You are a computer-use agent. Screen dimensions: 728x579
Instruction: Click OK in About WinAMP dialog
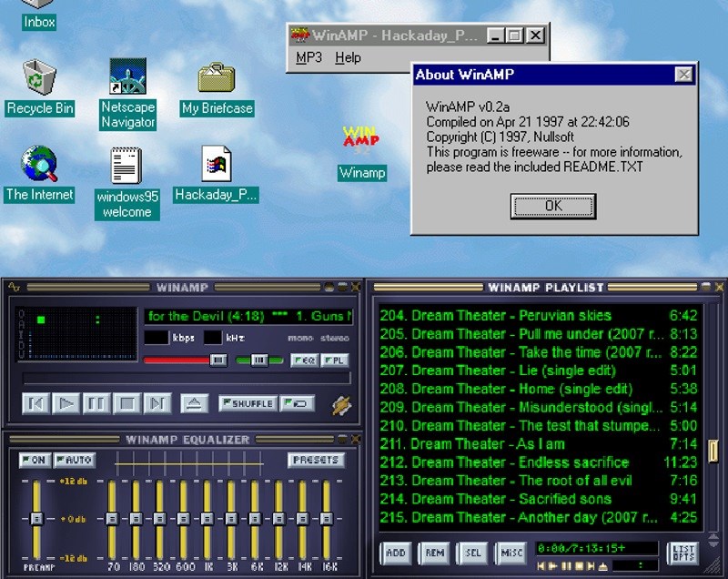pos(553,206)
